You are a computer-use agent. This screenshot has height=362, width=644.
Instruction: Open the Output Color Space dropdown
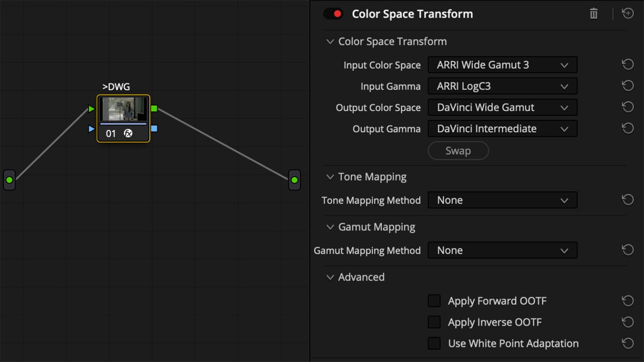coord(502,107)
